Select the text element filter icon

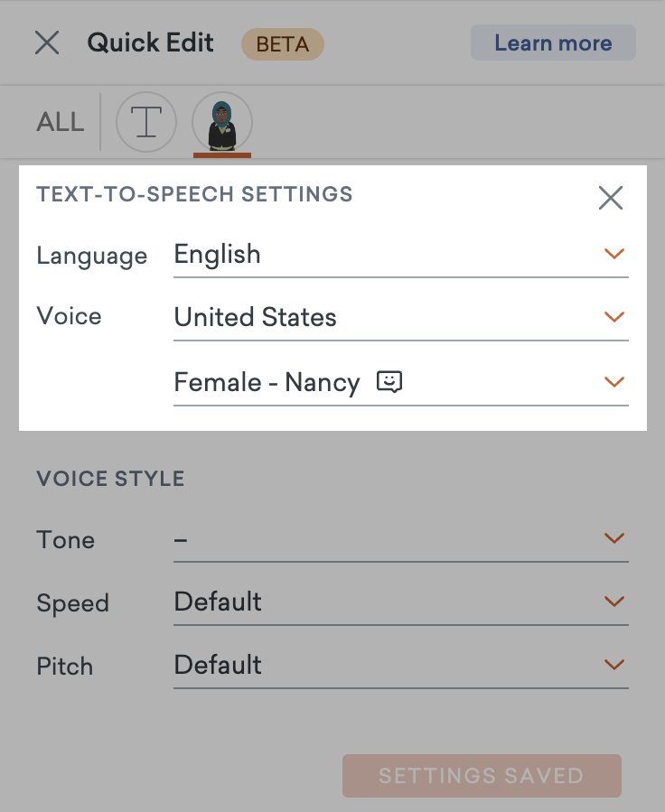coord(146,122)
